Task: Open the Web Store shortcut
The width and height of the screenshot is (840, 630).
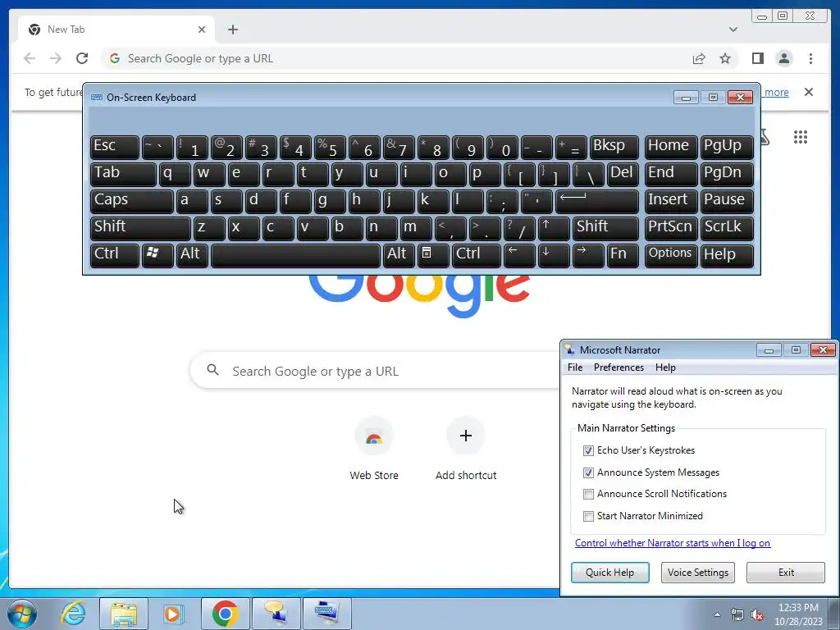Action: (x=374, y=449)
